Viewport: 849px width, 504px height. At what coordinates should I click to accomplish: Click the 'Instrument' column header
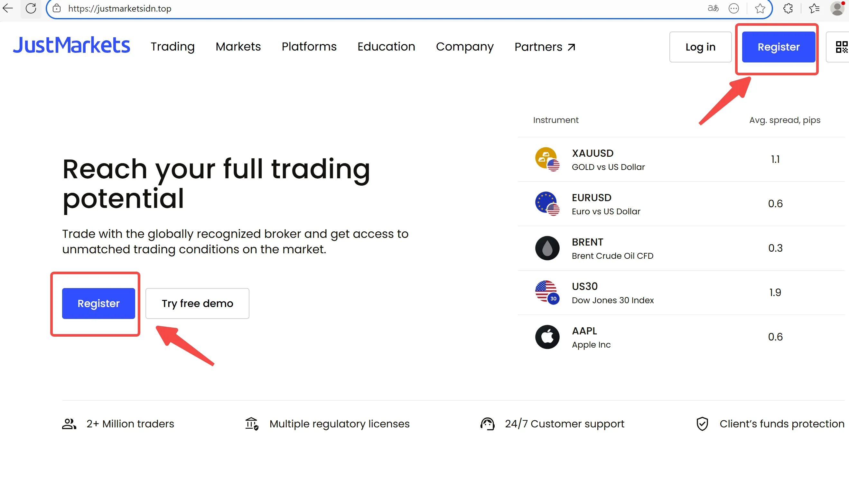click(555, 120)
